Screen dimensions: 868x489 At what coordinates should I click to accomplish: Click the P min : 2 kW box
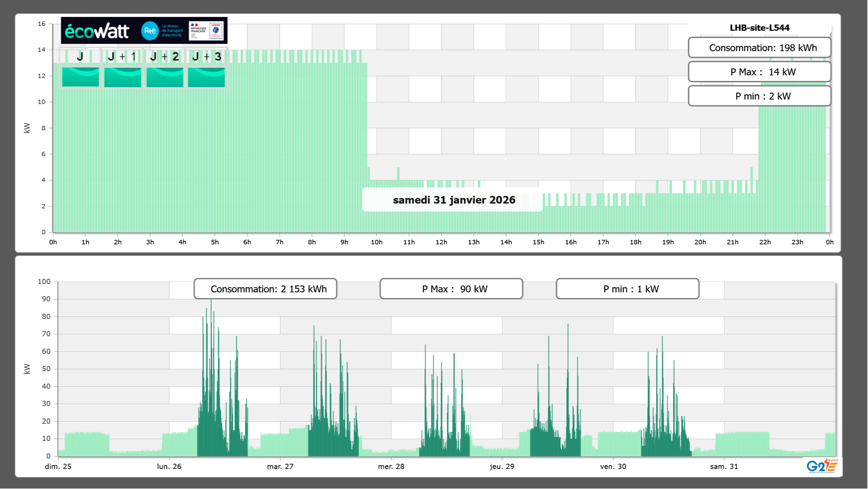click(x=759, y=96)
